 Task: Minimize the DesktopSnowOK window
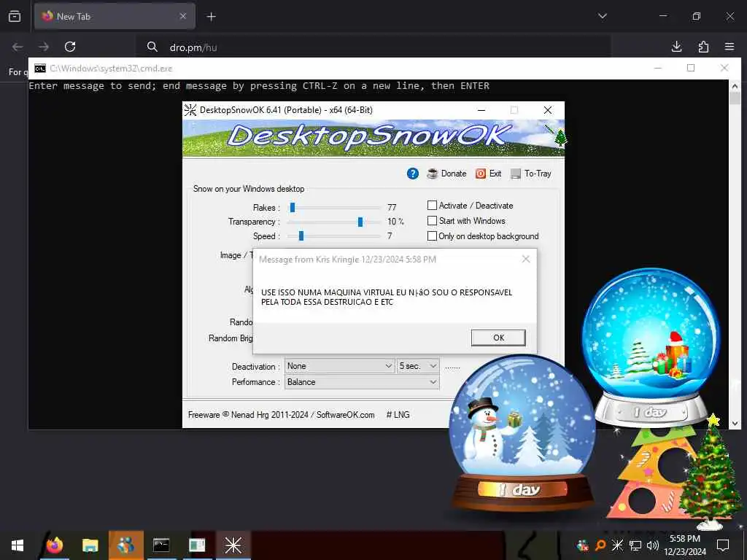[481, 110]
